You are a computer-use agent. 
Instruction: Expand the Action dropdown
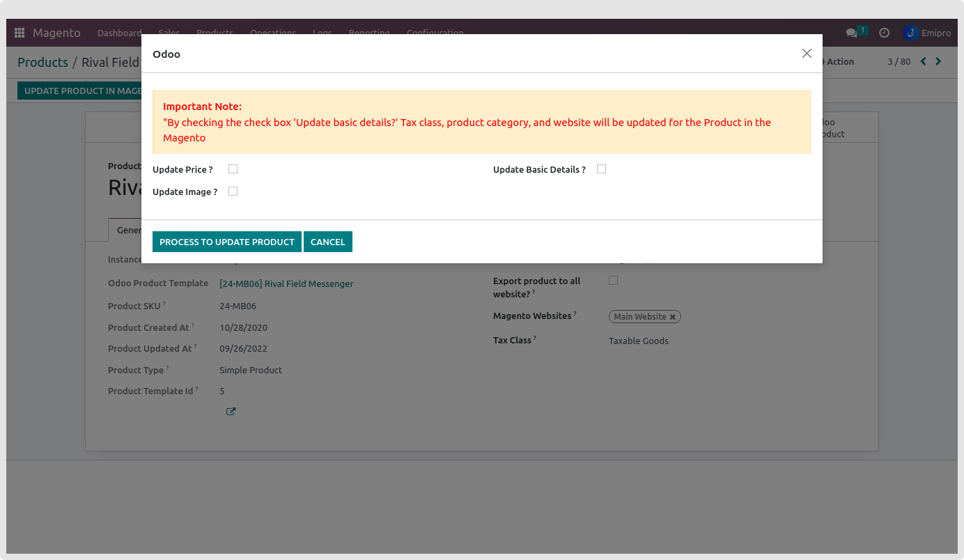(x=839, y=61)
